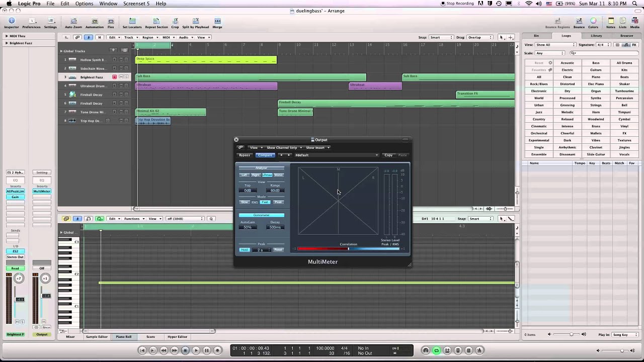644x362 pixels.
Task: Click the transport Play button
Action: [196, 350]
